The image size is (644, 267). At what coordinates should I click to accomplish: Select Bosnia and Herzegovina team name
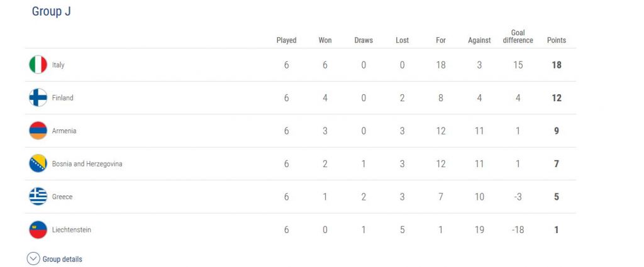[87, 164]
